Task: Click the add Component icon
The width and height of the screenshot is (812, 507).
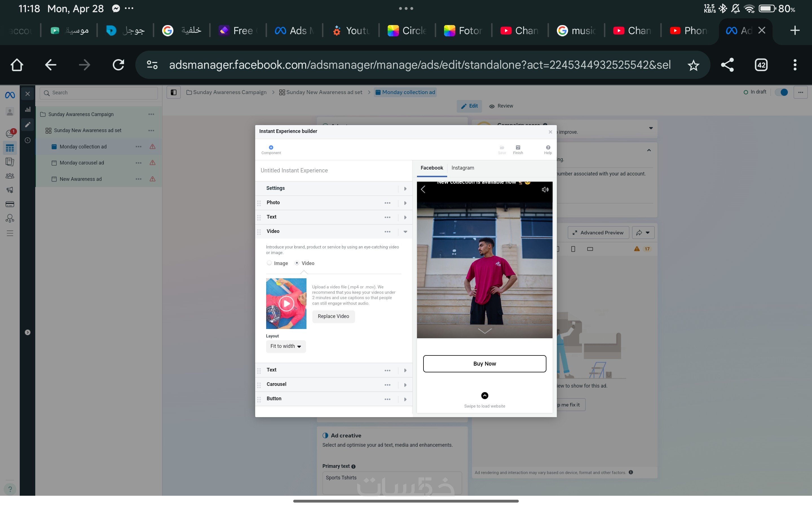Action: [271, 148]
